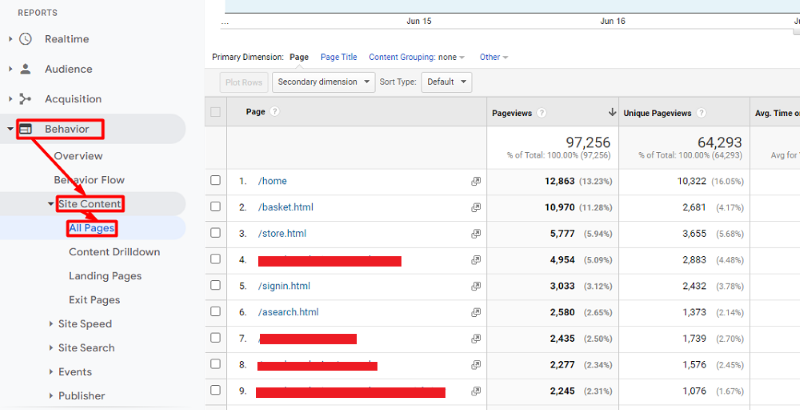Image resolution: width=800 pixels, height=410 pixels.
Task: Open /home page in new window icon
Action: pos(476,181)
